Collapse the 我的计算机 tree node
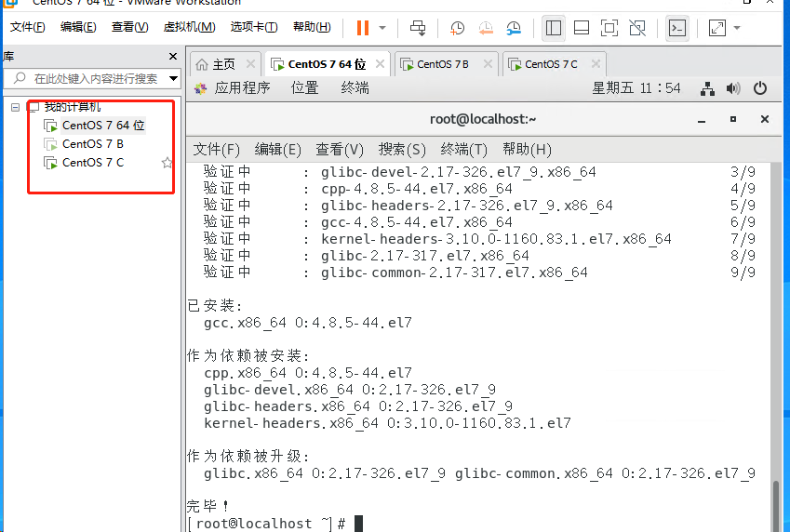The width and height of the screenshot is (790, 532). [16, 107]
